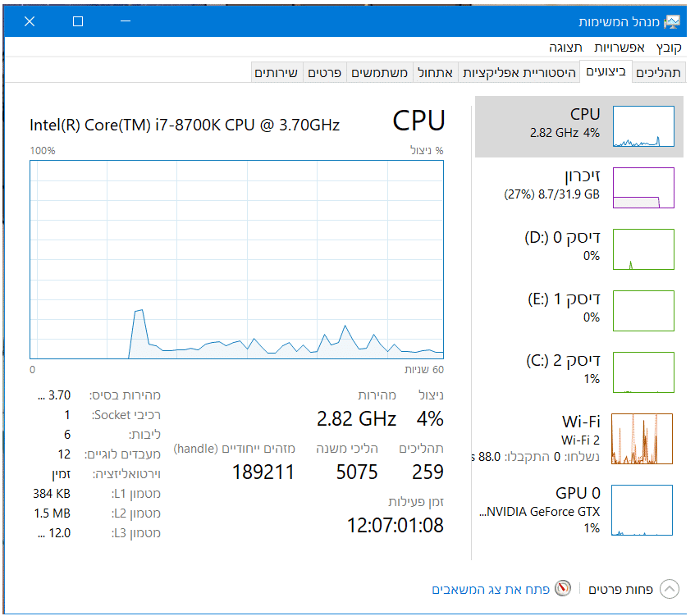Screen dimensions: 695x616
Task: Click the CPU utilization graph area
Action: point(236,259)
